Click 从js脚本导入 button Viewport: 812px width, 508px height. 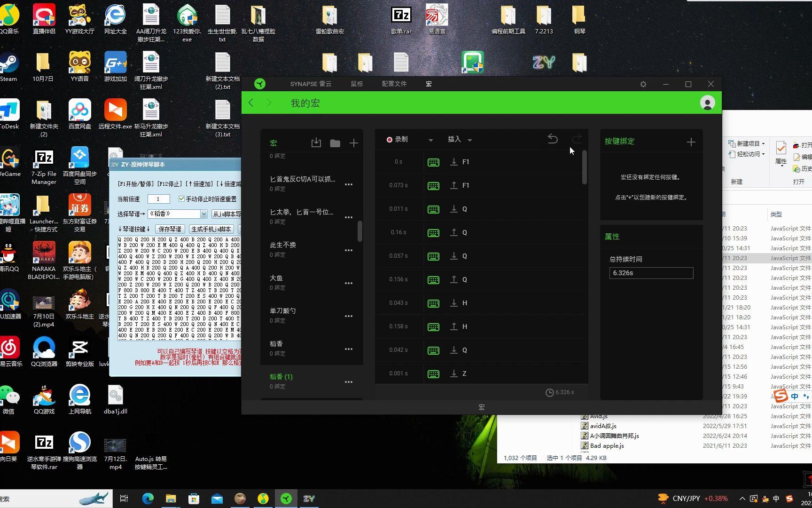[226, 214]
